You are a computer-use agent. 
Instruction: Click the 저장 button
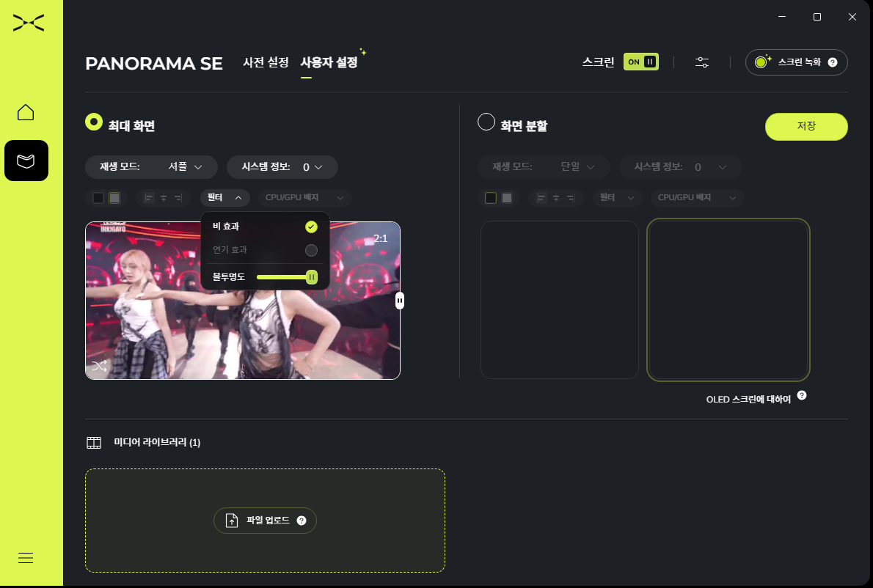806,127
